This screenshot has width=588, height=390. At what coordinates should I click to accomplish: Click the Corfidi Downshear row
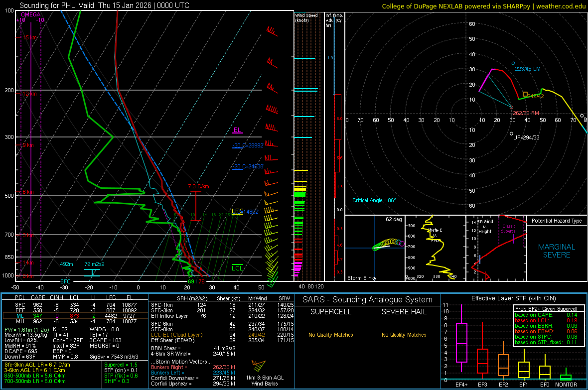pyautogui.click(x=193, y=378)
